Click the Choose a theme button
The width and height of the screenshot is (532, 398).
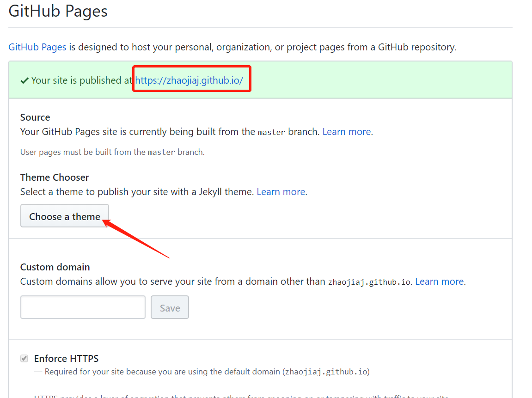tap(64, 216)
